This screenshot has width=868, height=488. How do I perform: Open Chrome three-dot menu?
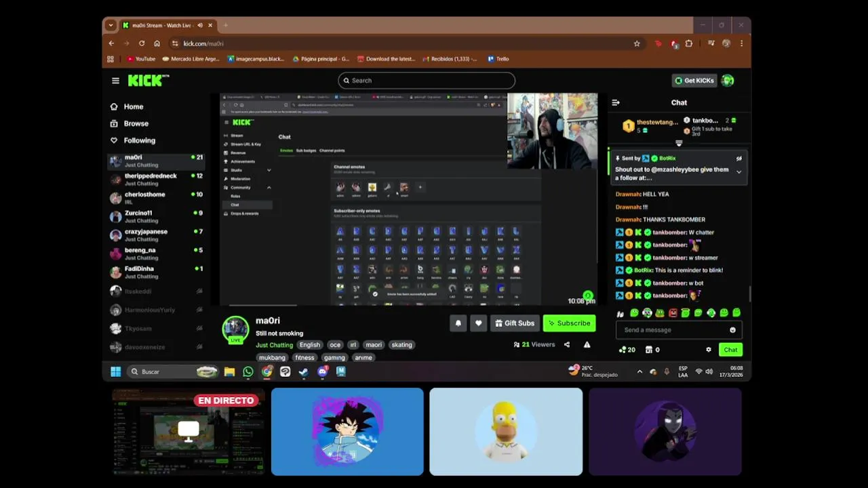coord(741,43)
